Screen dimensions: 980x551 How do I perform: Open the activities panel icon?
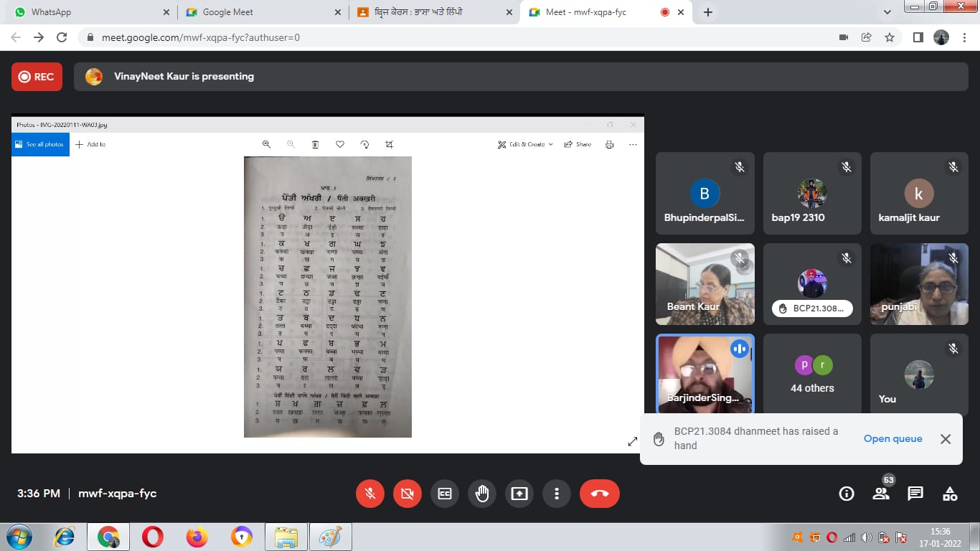[x=950, y=494]
